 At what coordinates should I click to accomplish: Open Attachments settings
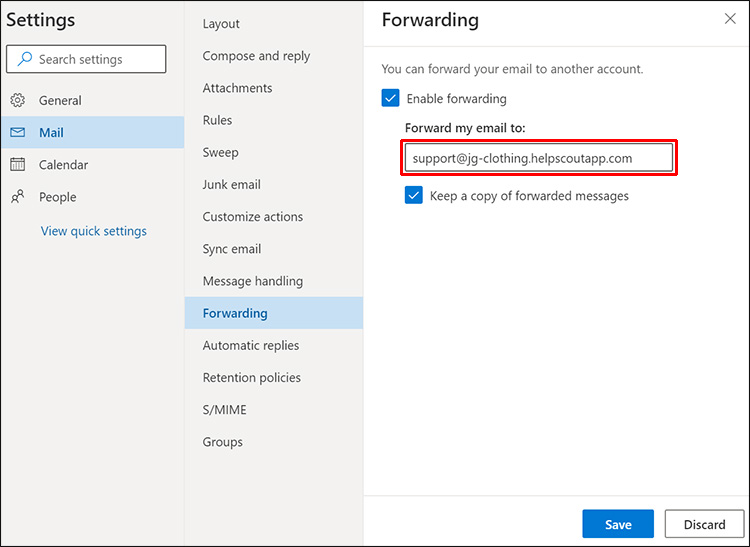pyautogui.click(x=238, y=88)
